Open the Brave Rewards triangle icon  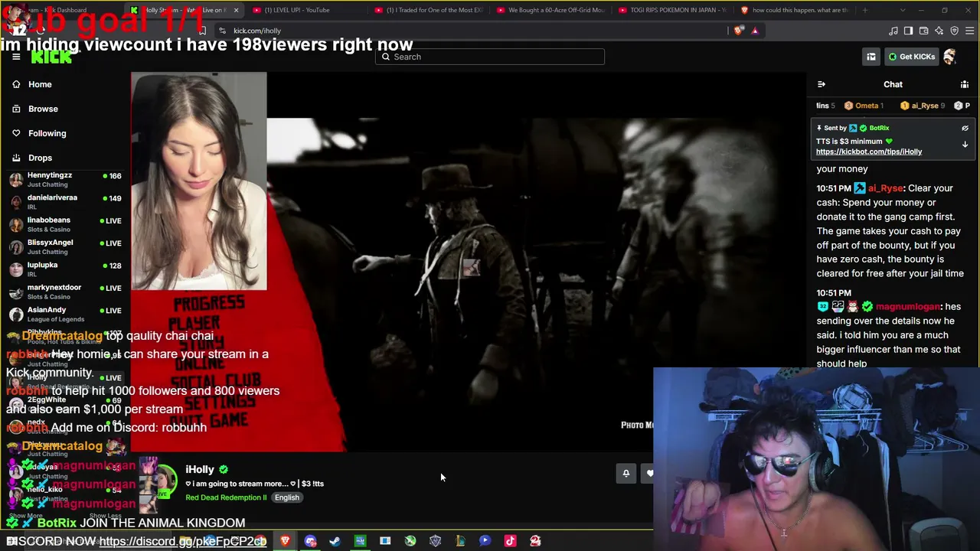(755, 31)
